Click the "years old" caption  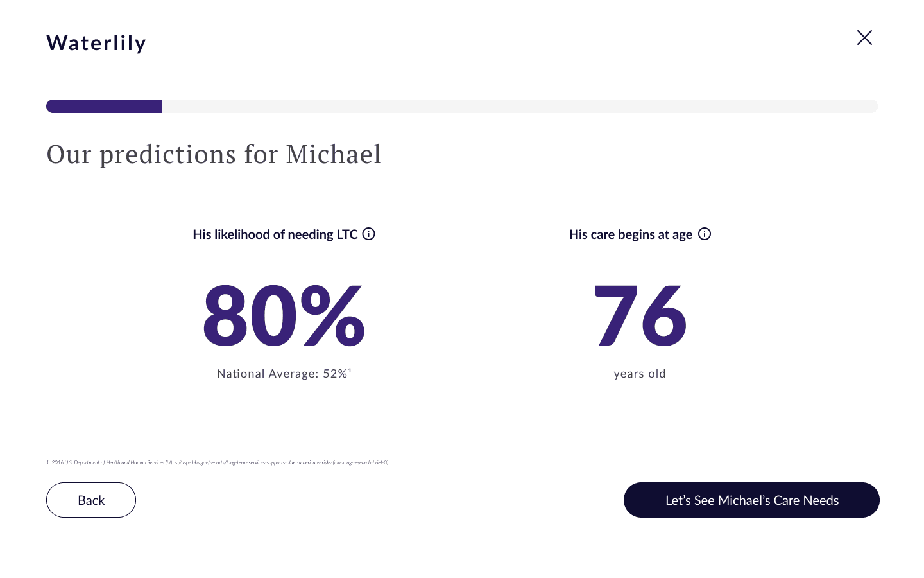pyautogui.click(x=640, y=374)
